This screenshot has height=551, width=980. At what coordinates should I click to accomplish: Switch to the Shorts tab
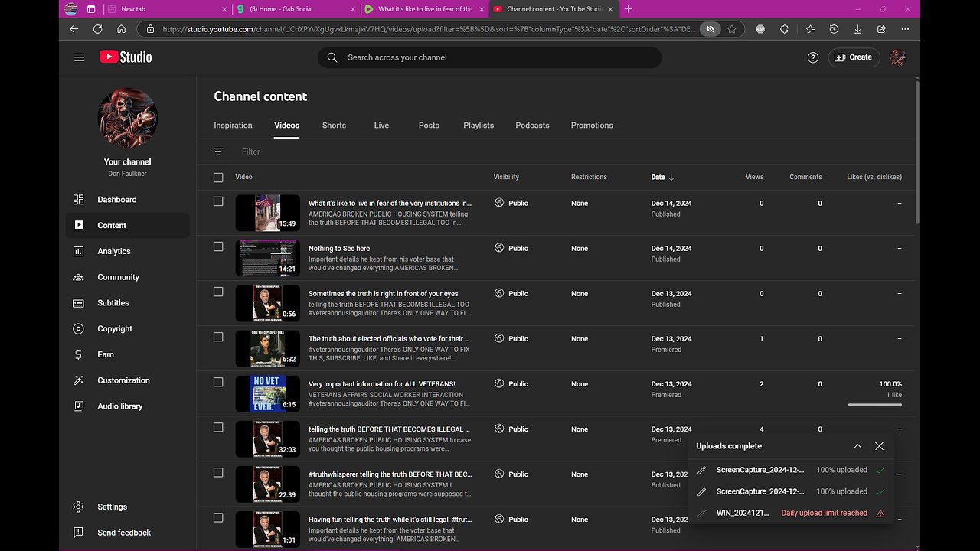click(x=334, y=126)
